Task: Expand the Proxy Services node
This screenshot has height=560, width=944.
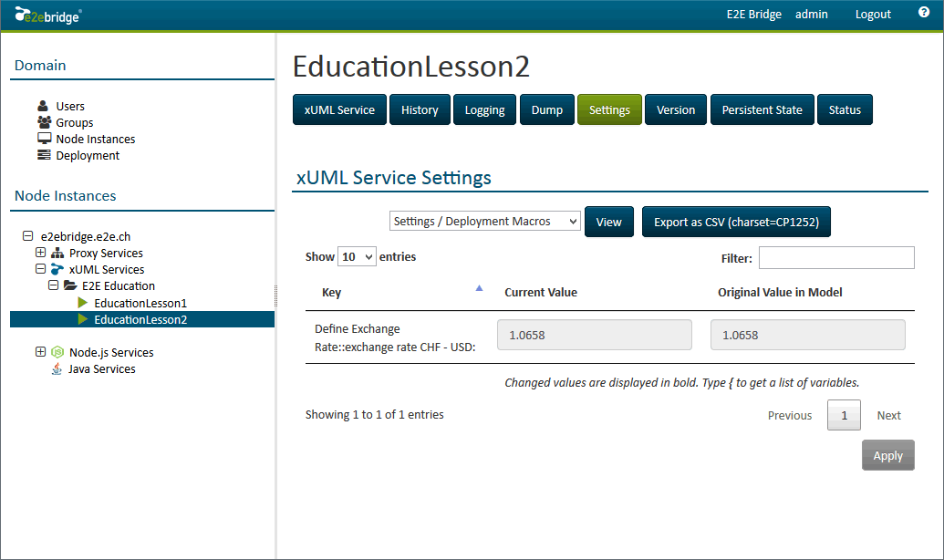Action: click(x=40, y=253)
